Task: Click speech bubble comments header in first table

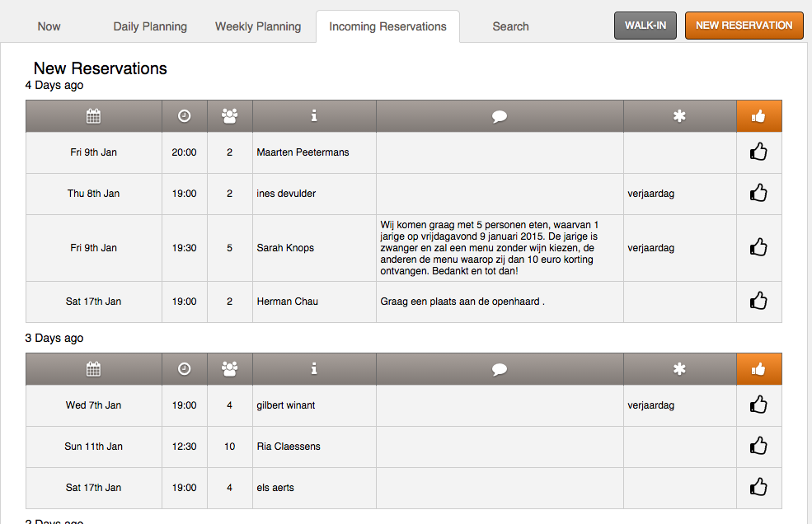Action: 499,116
